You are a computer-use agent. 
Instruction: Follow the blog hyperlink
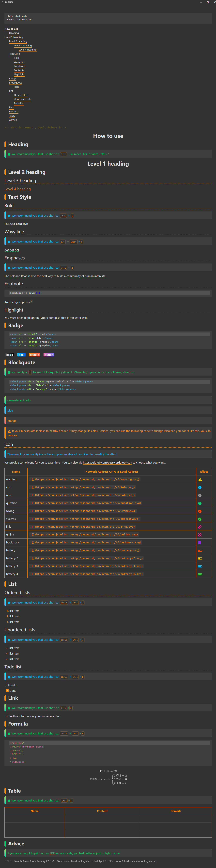(x=58, y=716)
